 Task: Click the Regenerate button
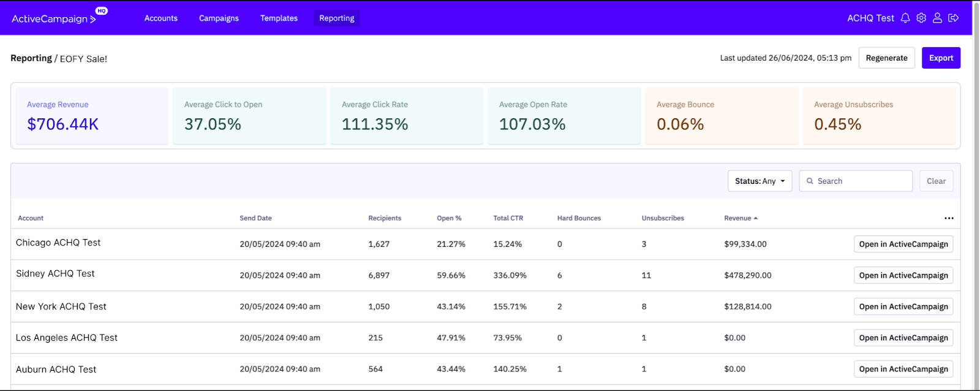(x=886, y=58)
